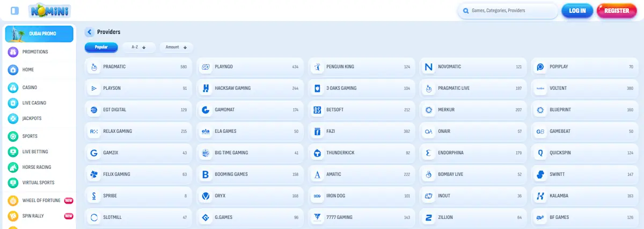The width and height of the screenshot is (644, 229).
Task: Click the Playson provider logo
Action: (94, 89)
